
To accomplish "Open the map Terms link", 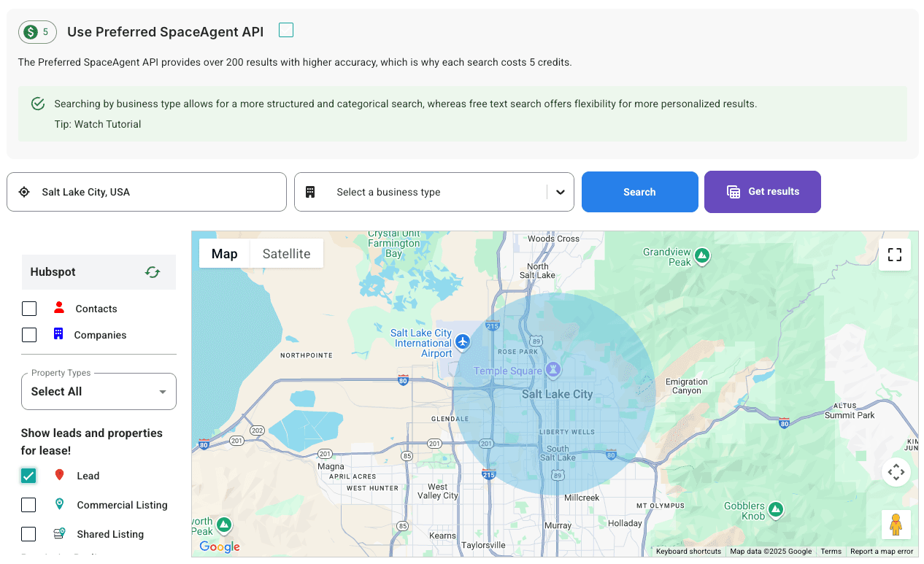I will (x=831, y=552).
